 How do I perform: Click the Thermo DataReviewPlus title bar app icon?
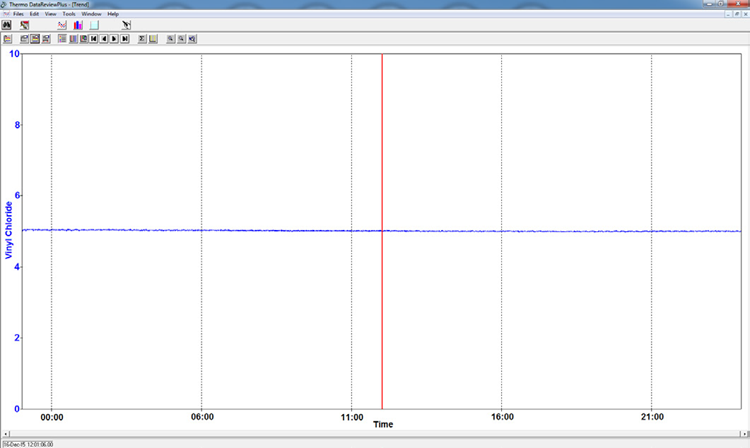tap(4, 4)
